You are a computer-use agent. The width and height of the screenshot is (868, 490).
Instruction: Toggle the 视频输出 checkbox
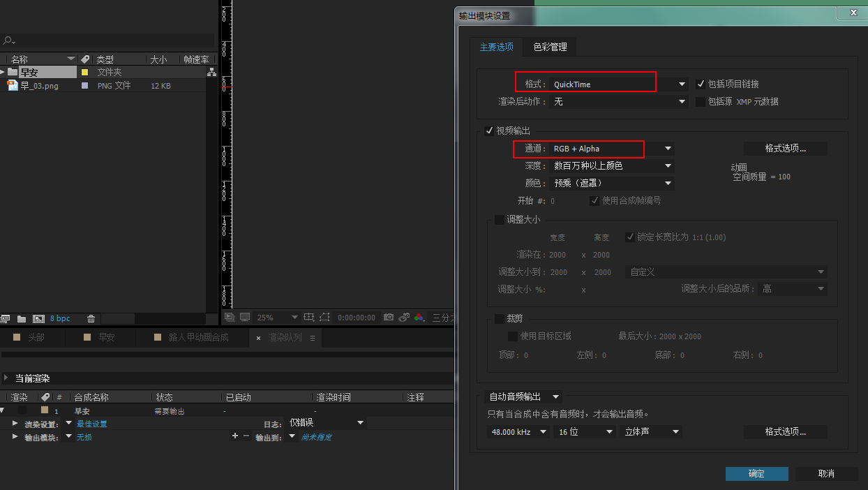point(489,131)
